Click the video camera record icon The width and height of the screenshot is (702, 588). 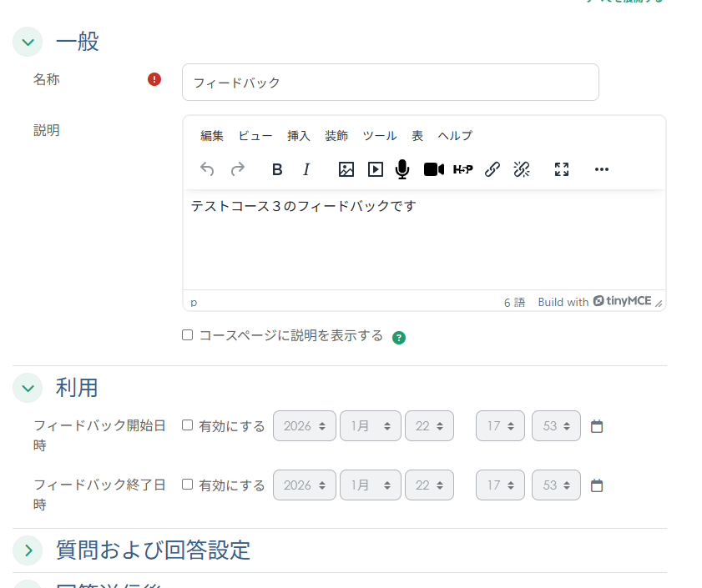433,169
